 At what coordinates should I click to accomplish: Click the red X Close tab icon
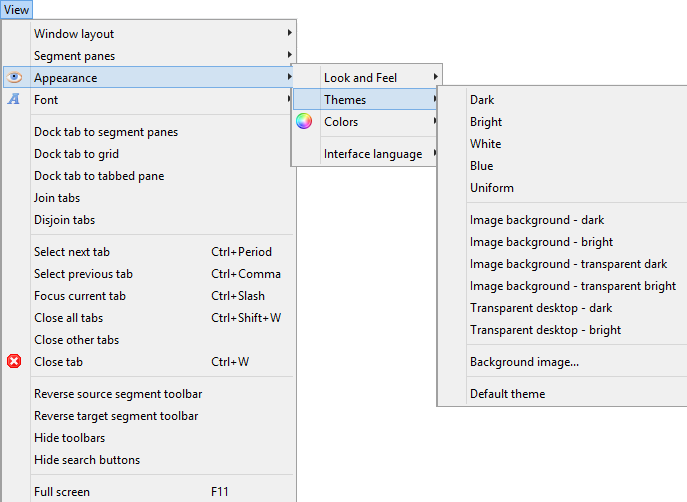(14, 361)
